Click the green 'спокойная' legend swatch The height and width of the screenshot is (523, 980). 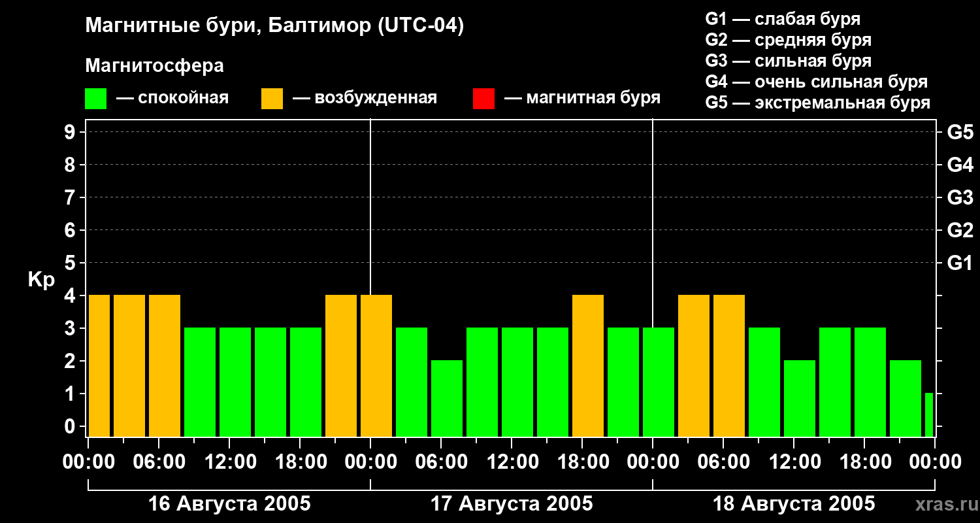pos(95,99)
